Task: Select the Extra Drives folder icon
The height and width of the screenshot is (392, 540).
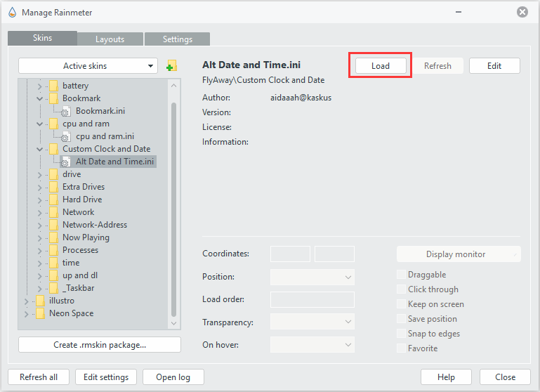Action: pos(53,187)
